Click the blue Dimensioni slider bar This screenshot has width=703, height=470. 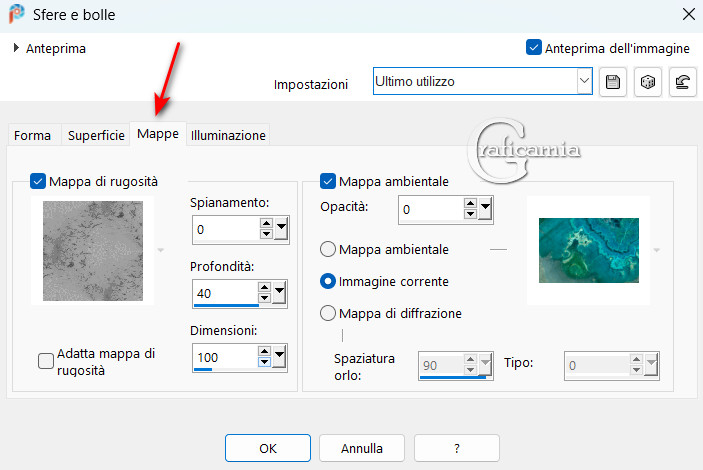pos(203,370)
